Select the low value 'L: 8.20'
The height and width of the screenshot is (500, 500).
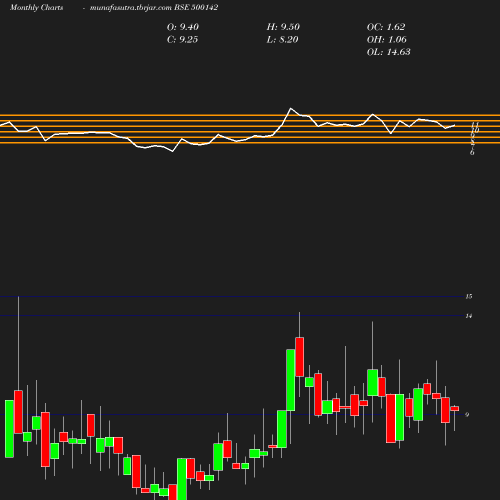(282, 40)
